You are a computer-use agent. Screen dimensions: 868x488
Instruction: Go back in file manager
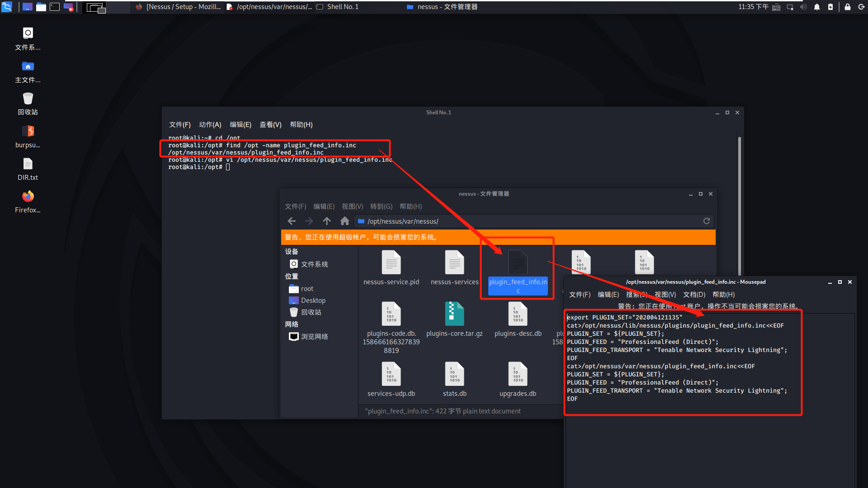pyautogui.click(x=292, y=221)
